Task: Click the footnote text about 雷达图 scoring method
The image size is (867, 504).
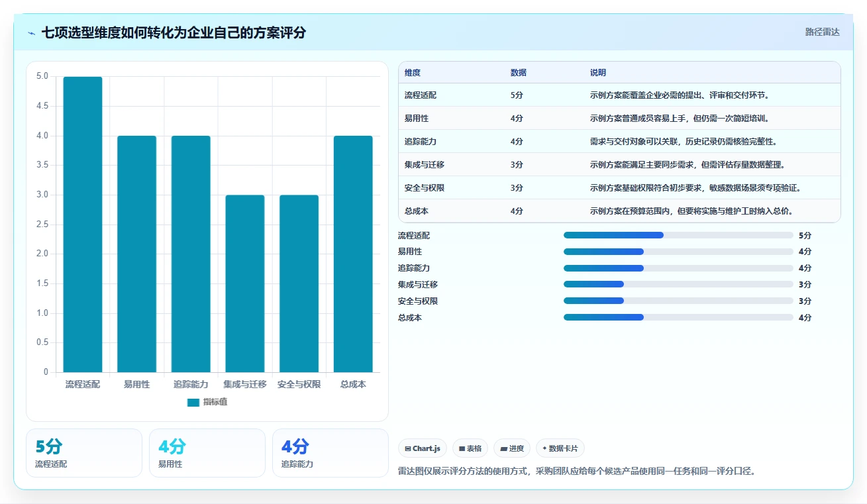Action: point(577,472)
